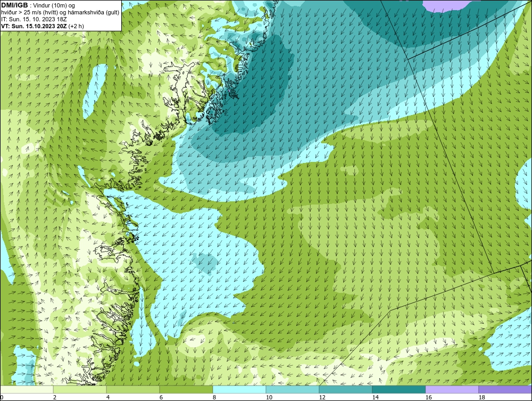Click the 8–10 m/s light cyan swatch
This screenshot has width=532, height=401.
[239, 389]
